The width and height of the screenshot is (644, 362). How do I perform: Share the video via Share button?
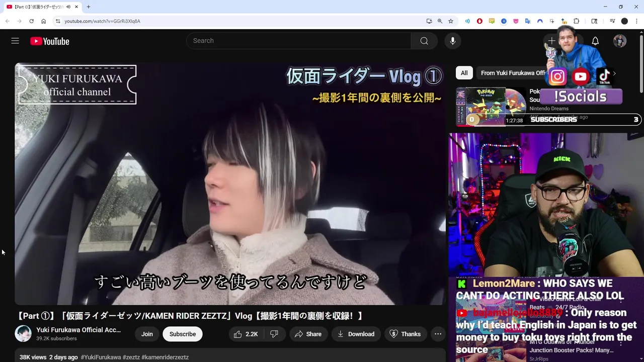[x=308, y=334]
